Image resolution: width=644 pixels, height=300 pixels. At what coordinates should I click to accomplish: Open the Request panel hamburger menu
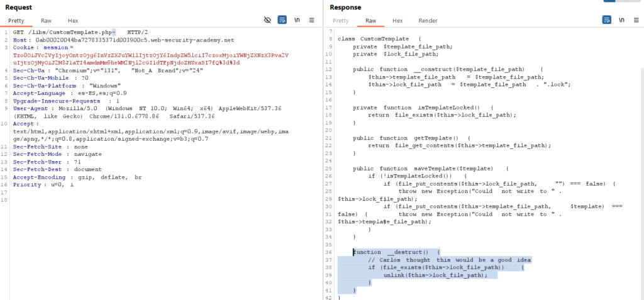(313, 20)
